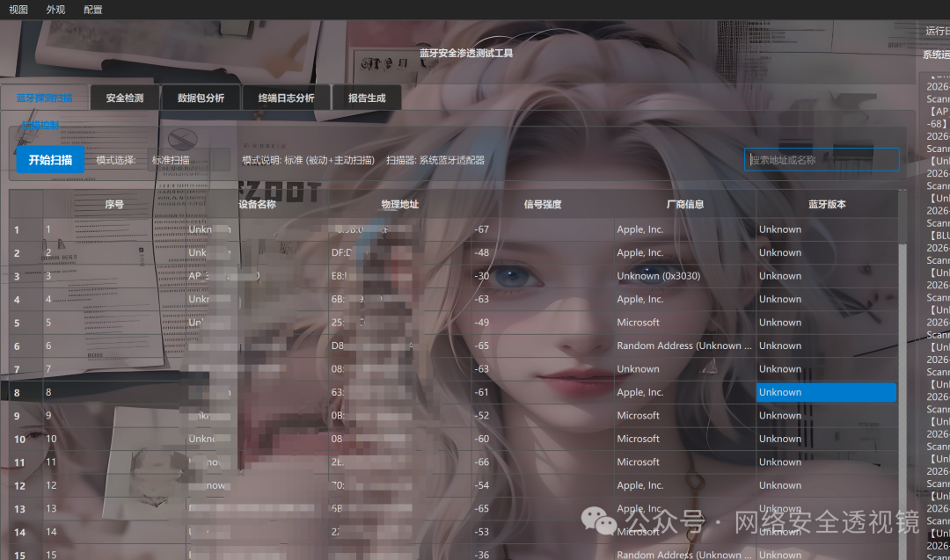Sort by the 信号强度 column header
Screen dimensions: 950x560
[542, 204]
